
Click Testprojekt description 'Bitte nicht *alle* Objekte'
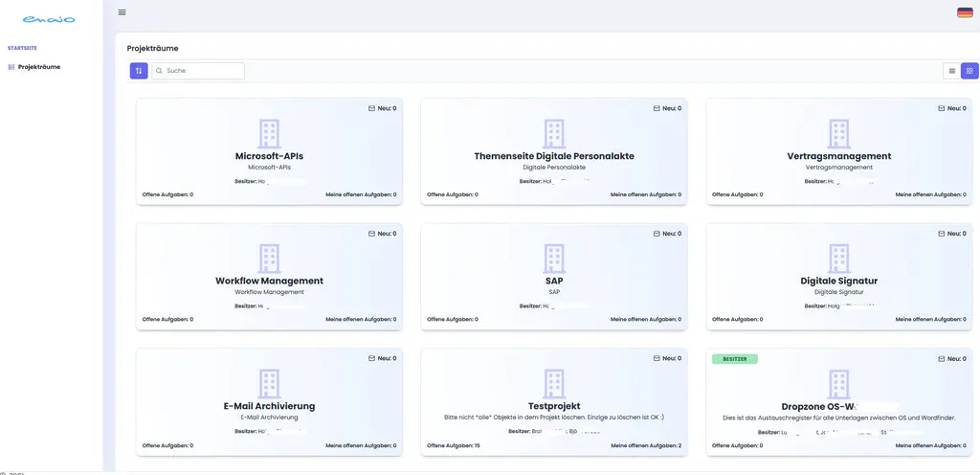pos(554,417)
